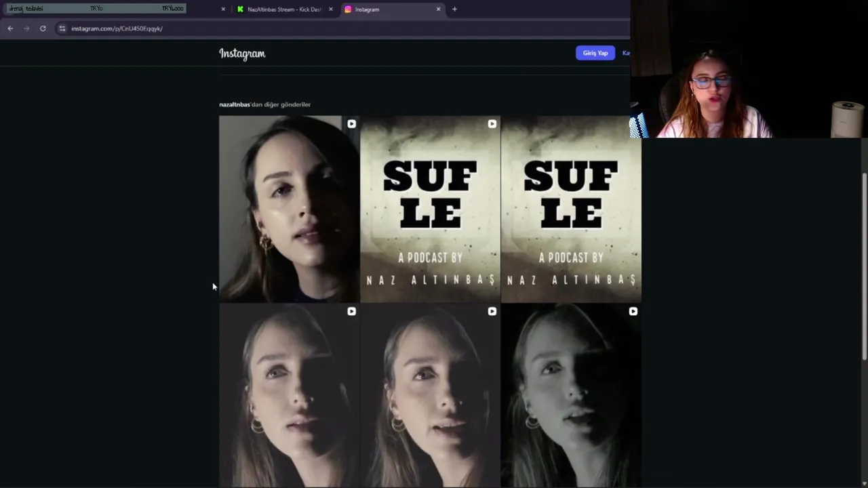Click the reel icon on middle SUFLE post
The height and width of the screenshot is (488, 868).
pos(492,124)
